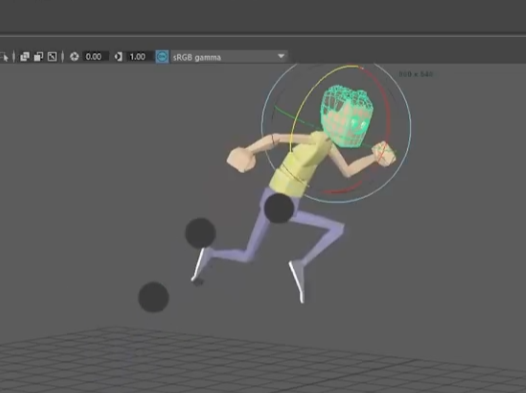The height and width of the screenshot is (393, 526).
Task: Click the isolate select icon in viewport toolbar
Action: 25,56
